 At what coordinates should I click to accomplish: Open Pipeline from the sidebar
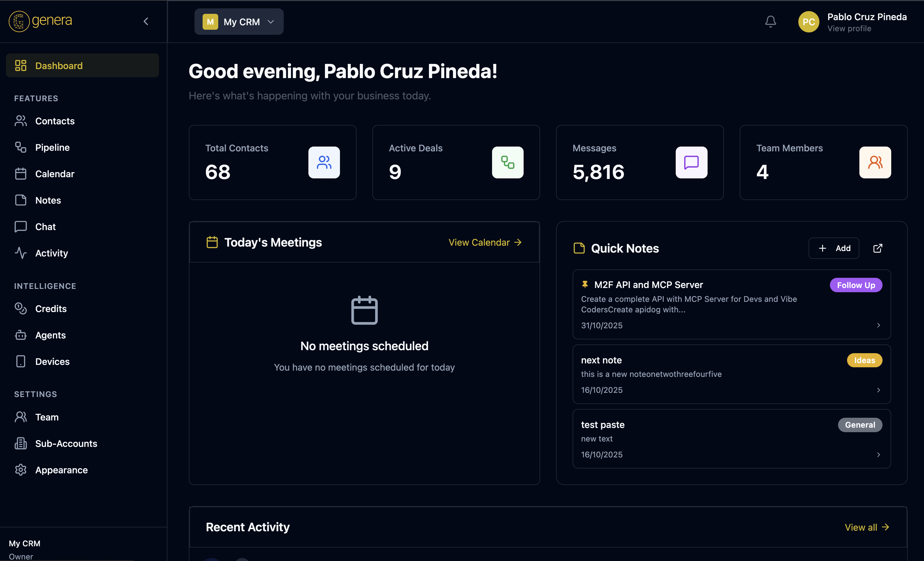52,147
